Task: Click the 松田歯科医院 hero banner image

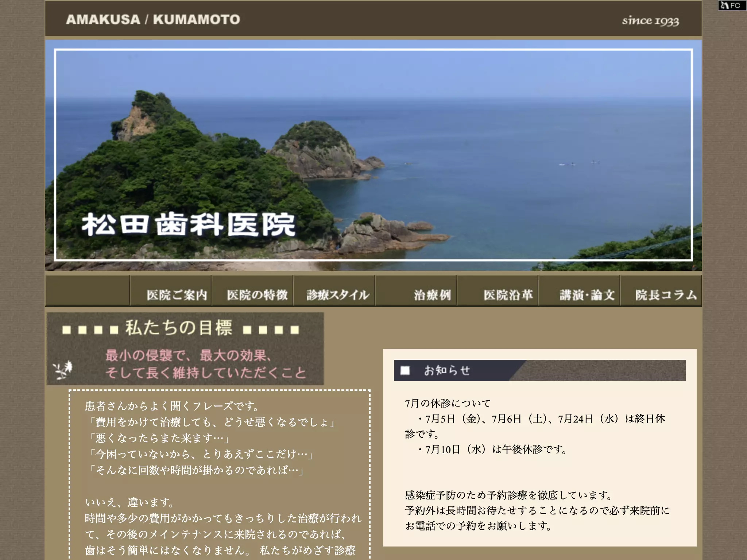Action: (373, 155)
